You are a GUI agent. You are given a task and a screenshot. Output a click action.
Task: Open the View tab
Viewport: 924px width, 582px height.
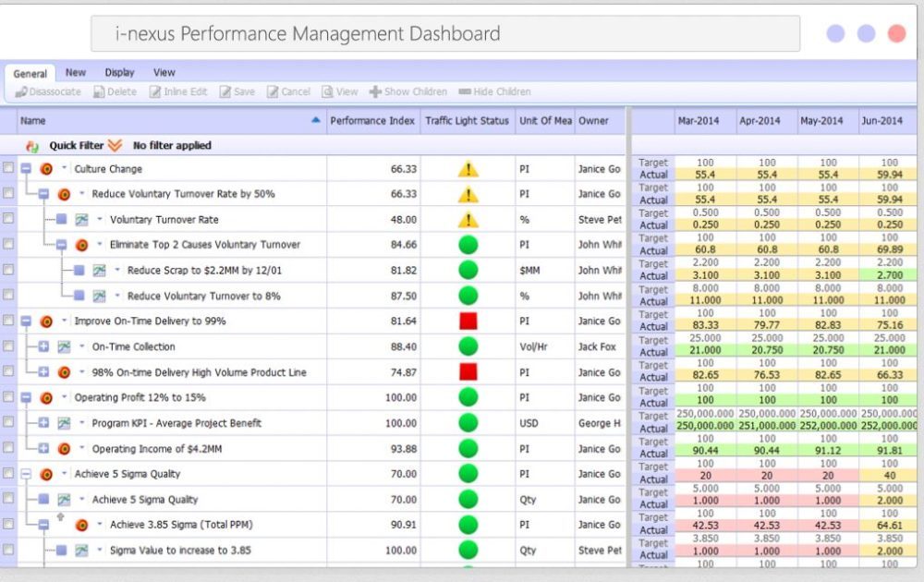164,73
